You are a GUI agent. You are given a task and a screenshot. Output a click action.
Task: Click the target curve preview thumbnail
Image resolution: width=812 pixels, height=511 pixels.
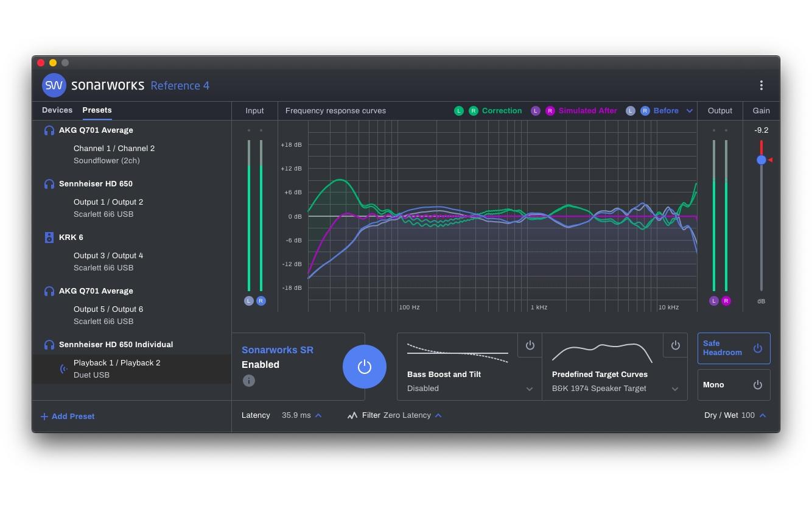tap(602, 353)
